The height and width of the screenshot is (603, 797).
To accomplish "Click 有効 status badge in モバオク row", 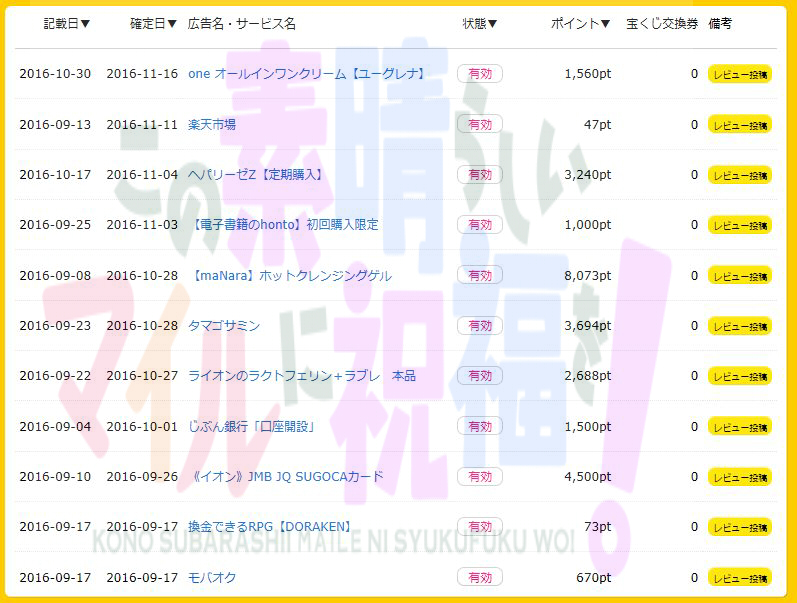I will click(x=480, y=578).
